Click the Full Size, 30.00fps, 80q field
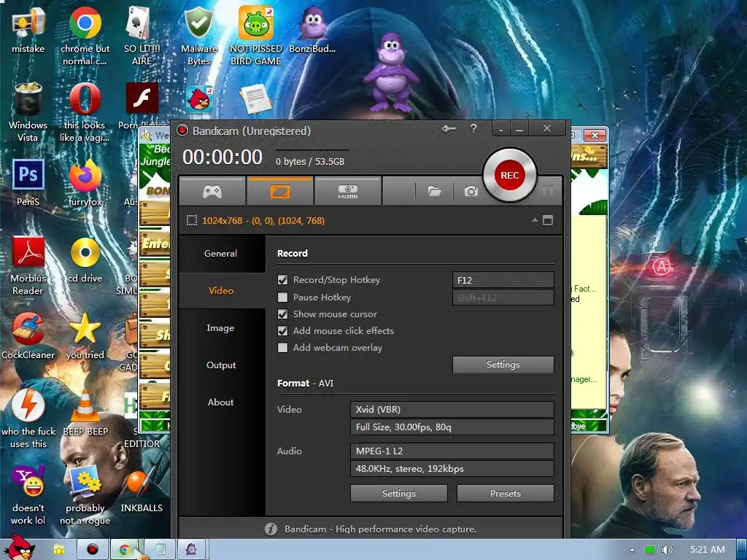 (452, 427)
